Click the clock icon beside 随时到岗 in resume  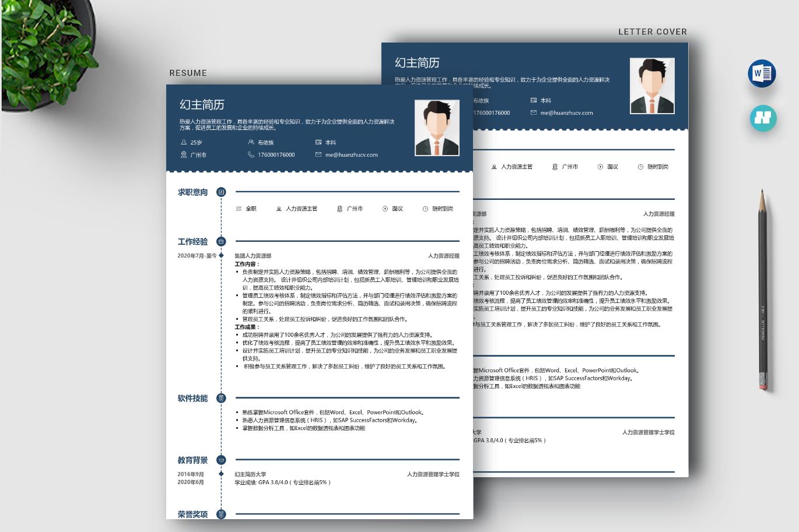point(425,209)
